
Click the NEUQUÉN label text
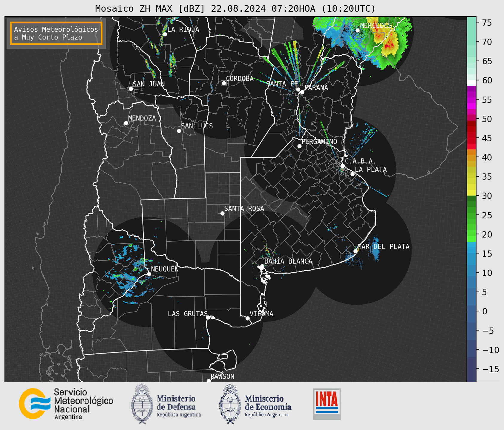(165, 269)
